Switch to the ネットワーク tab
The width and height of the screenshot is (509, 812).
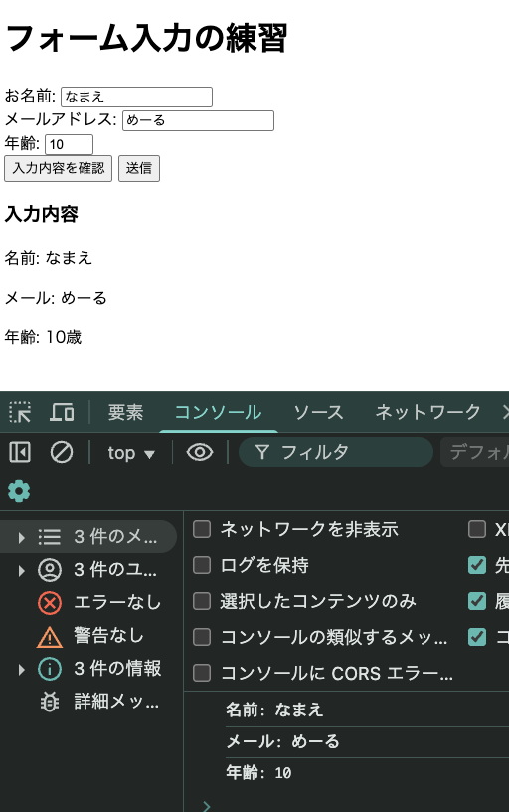tap(427, 412)
